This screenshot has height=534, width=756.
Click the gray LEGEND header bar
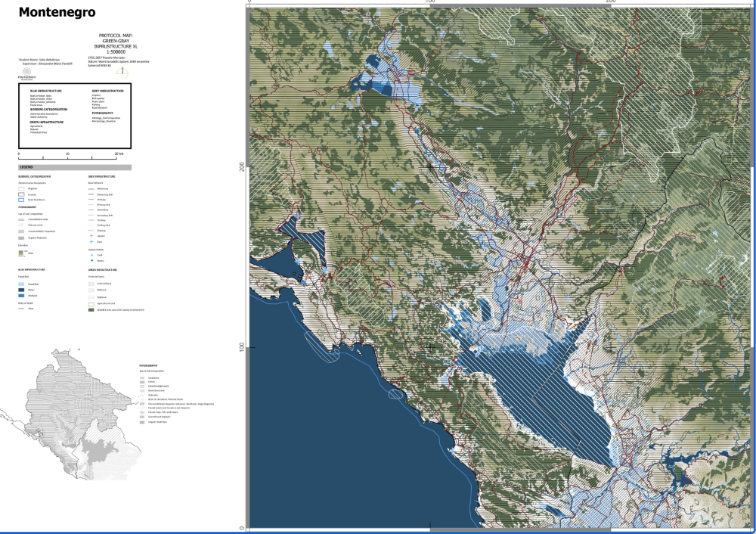[75, 167]
